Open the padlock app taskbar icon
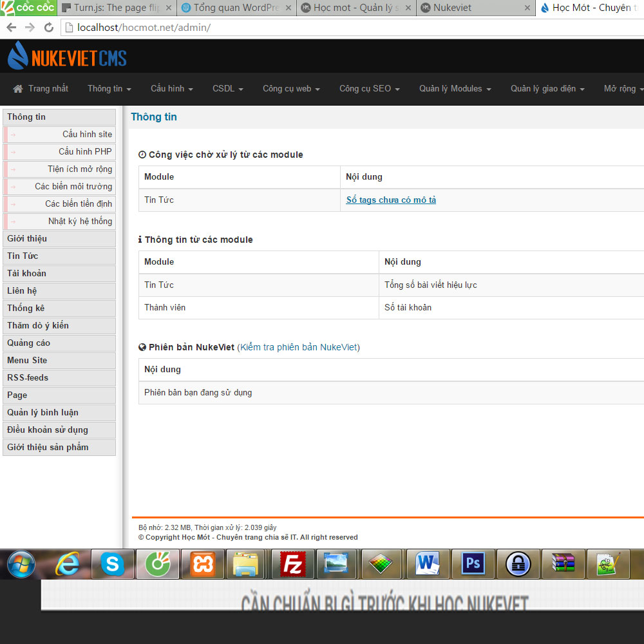The image size is (644, 644). (518, 564)
